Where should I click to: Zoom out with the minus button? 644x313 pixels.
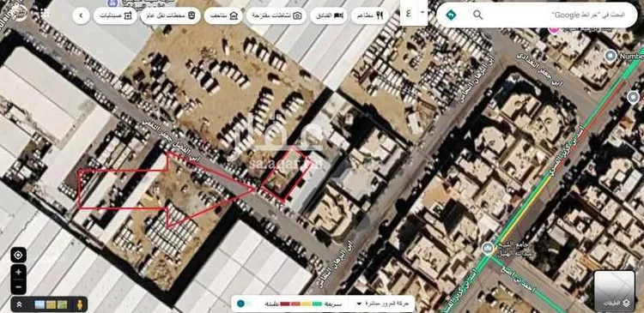coord(19,286)
